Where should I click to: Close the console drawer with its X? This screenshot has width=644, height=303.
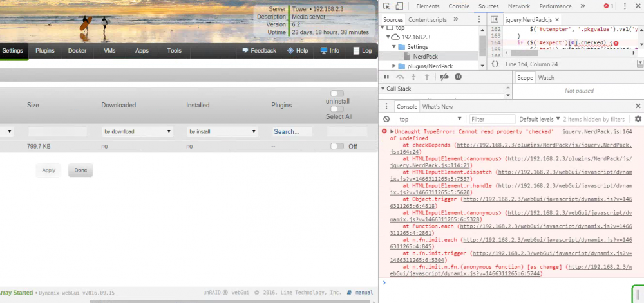(638, 106)
